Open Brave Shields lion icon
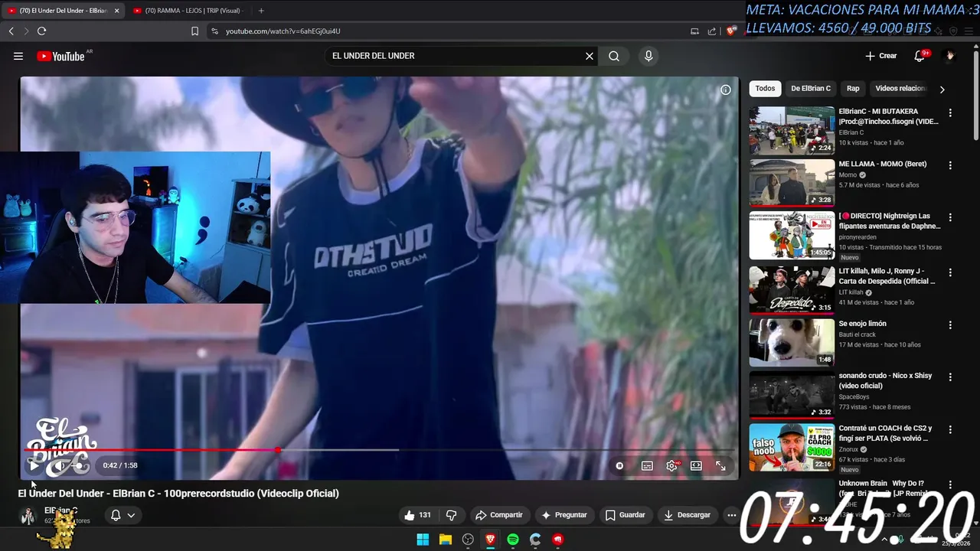This screenshot has height=551, width=980. (x=731, y=31)
